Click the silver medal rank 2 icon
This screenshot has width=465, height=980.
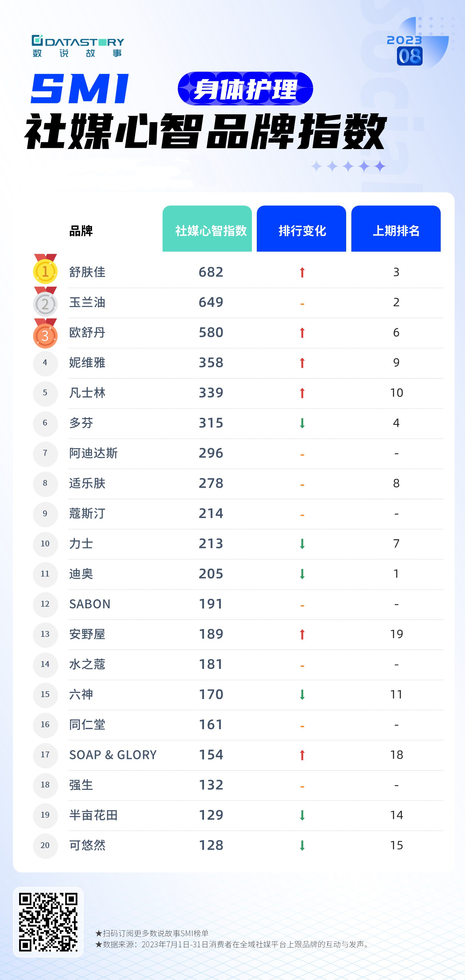(x=45, y=303)
